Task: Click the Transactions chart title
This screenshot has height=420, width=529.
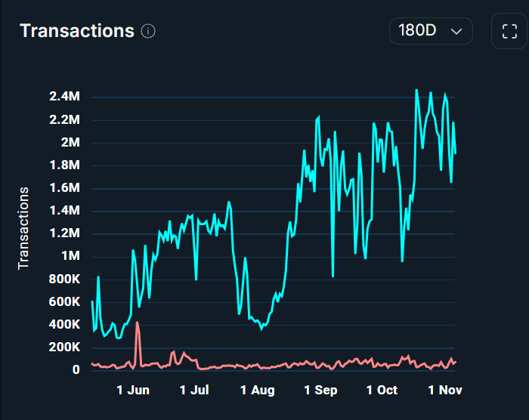Action: [76, 31]
